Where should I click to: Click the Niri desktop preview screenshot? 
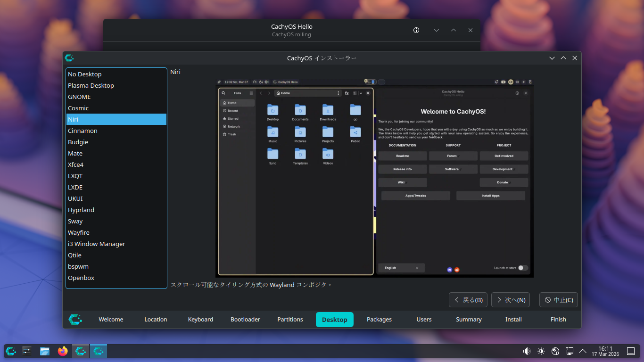[374, 178]
